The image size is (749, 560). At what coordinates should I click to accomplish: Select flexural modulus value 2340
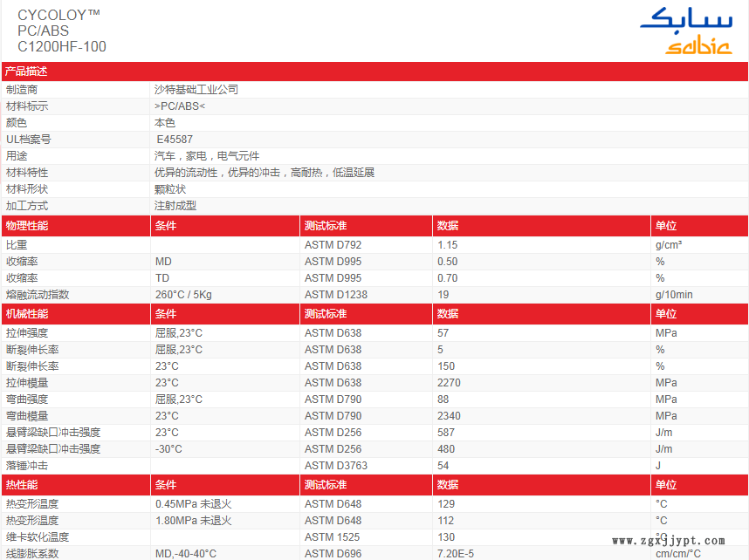click(449, 416)
